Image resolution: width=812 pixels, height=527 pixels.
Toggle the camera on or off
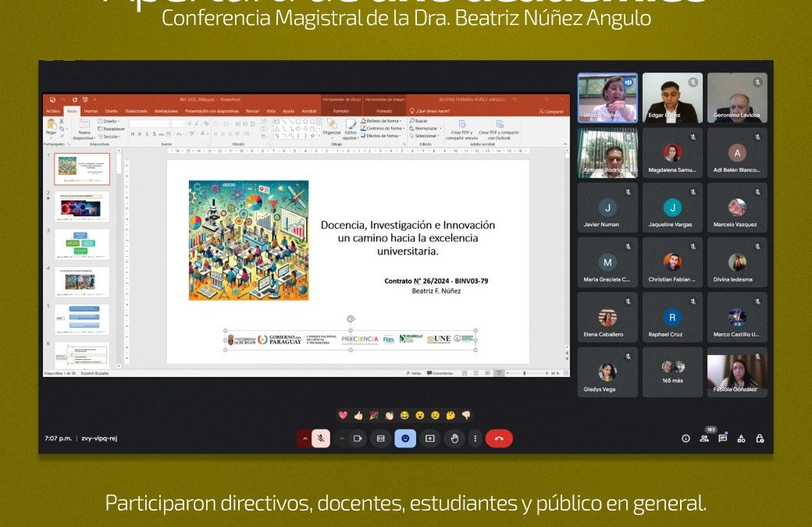[358, 439]
